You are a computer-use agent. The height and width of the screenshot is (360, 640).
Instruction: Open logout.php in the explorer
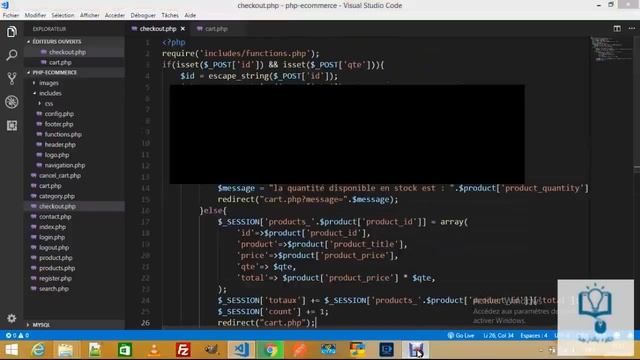[75, 248]
